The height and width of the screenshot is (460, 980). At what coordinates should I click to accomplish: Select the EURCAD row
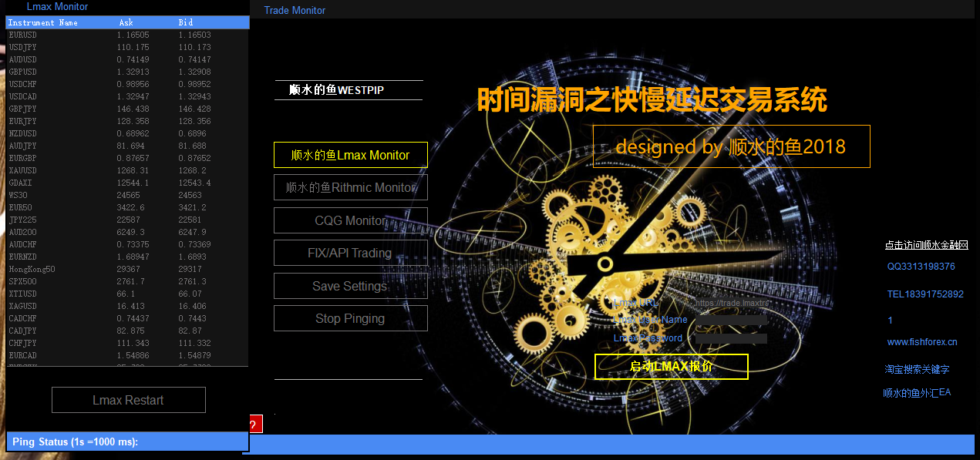127,355
